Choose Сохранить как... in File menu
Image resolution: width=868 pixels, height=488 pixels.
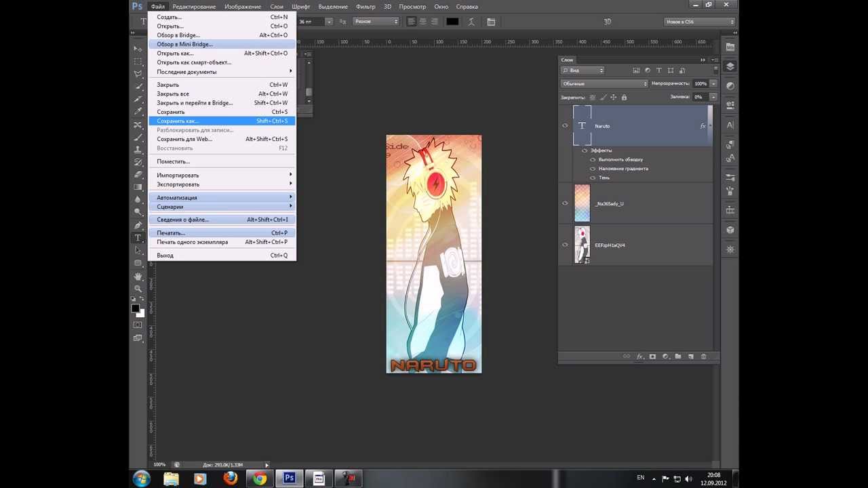(222, 121)
